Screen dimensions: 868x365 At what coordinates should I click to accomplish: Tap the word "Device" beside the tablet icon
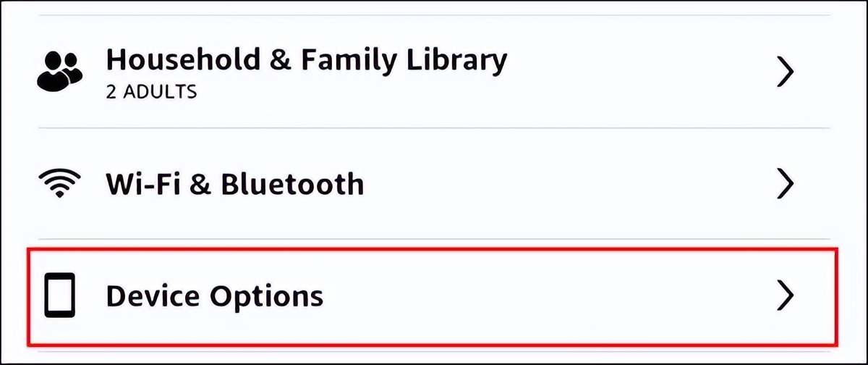[153, 297]
